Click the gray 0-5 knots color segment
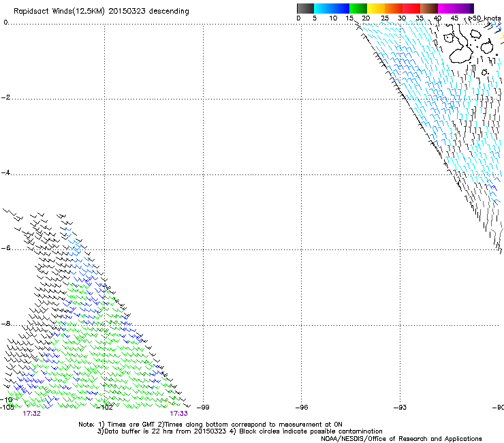Image resolution: width=504 pixels, height=443 pixels. pyautogui.click(x=305, y=8)
